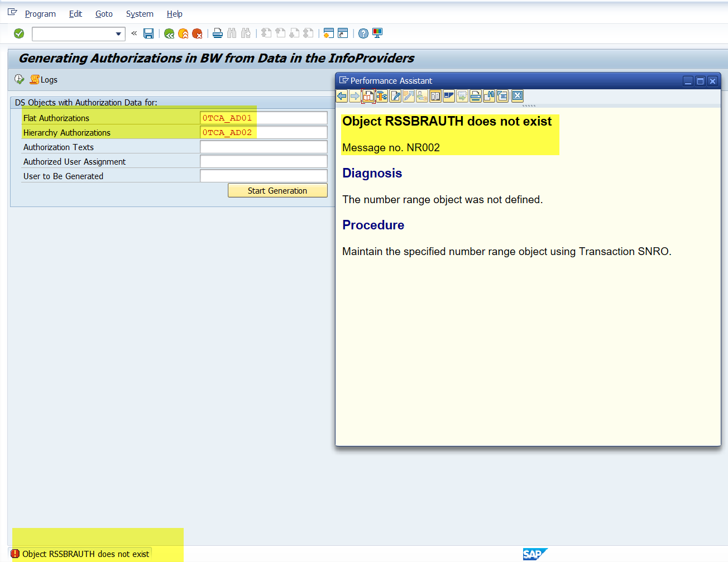Click the Customize Local Layout monitor icon
This screenshot has height=562, width=728.
(x=377, y=33)
